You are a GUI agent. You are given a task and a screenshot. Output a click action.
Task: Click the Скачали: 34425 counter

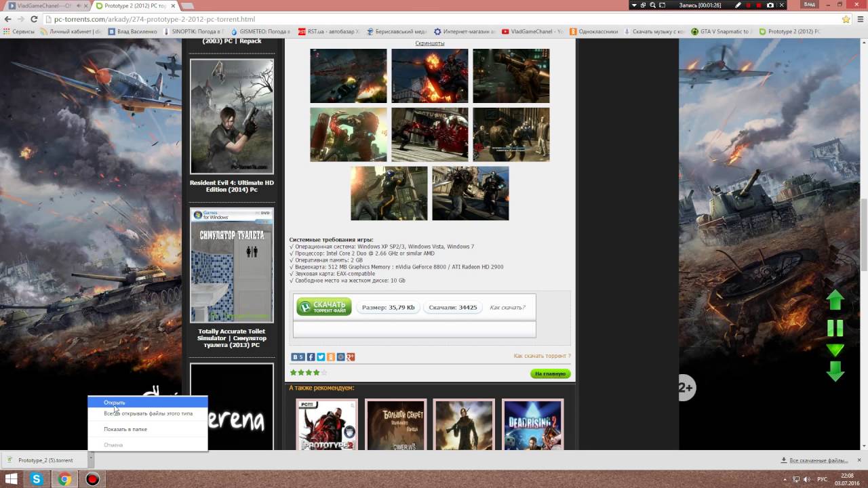[453, 307]
